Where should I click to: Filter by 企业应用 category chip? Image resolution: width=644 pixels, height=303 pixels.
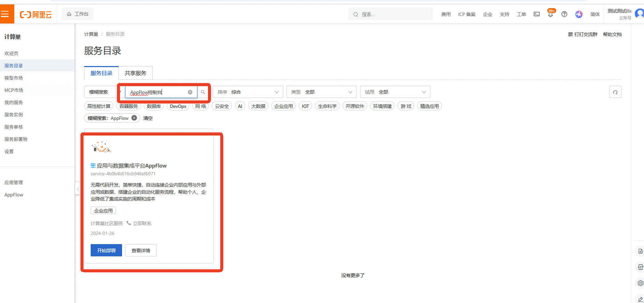click(x=284, y=106)
